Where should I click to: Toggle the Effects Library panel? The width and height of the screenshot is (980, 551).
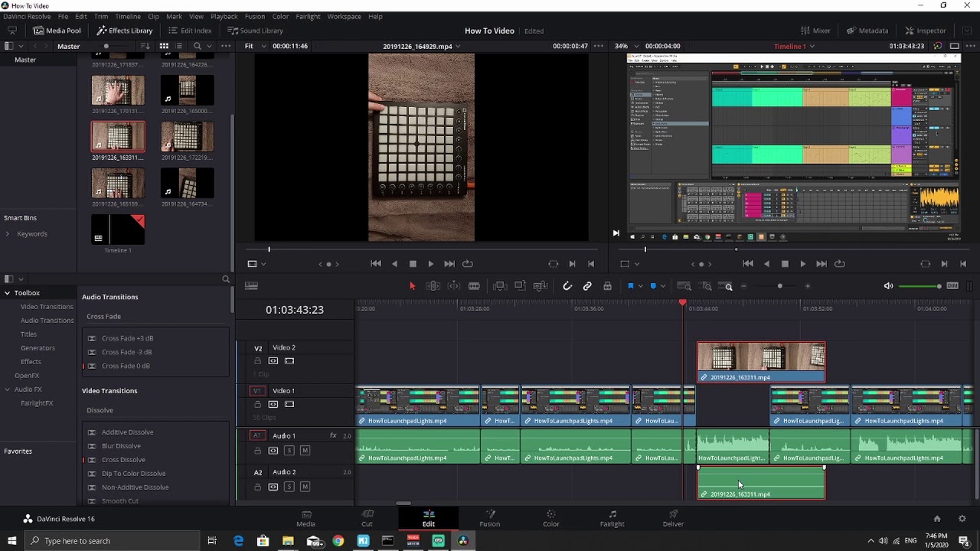(124, 31)
